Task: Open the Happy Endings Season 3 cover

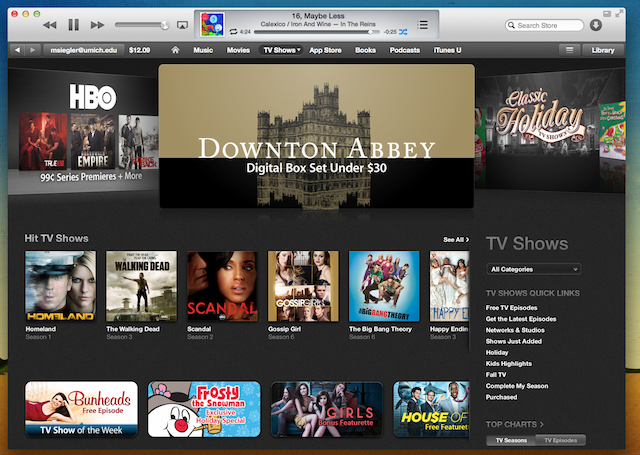Action: click(449, 286)
